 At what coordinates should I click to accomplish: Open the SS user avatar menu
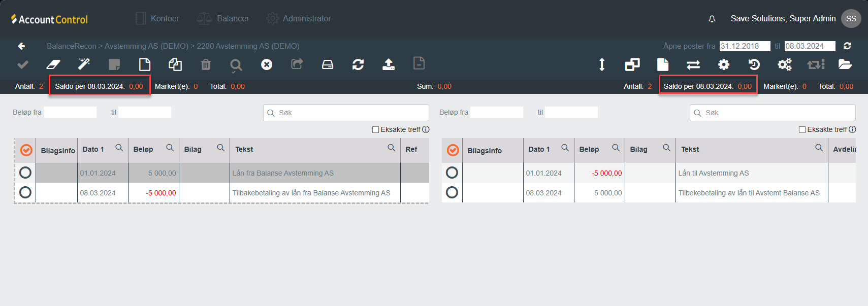coord(851,19)
